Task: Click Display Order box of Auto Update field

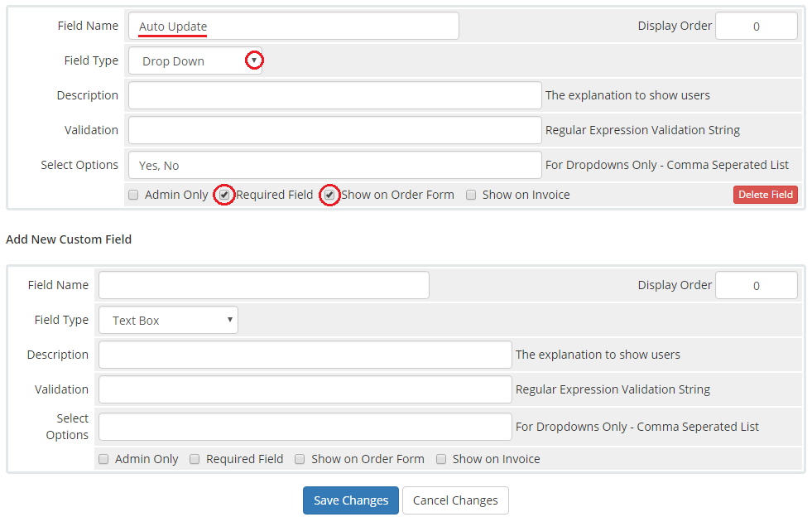Action: [756, 26]
